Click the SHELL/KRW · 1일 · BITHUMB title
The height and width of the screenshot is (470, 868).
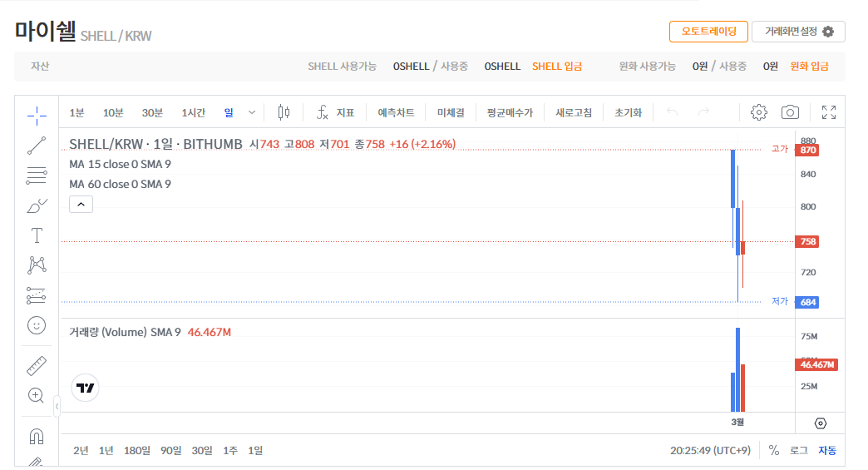[155, 144]
